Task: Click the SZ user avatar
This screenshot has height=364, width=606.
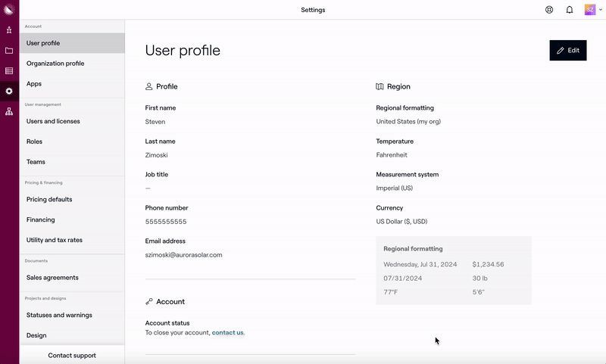Action: (x=590, y=10)
